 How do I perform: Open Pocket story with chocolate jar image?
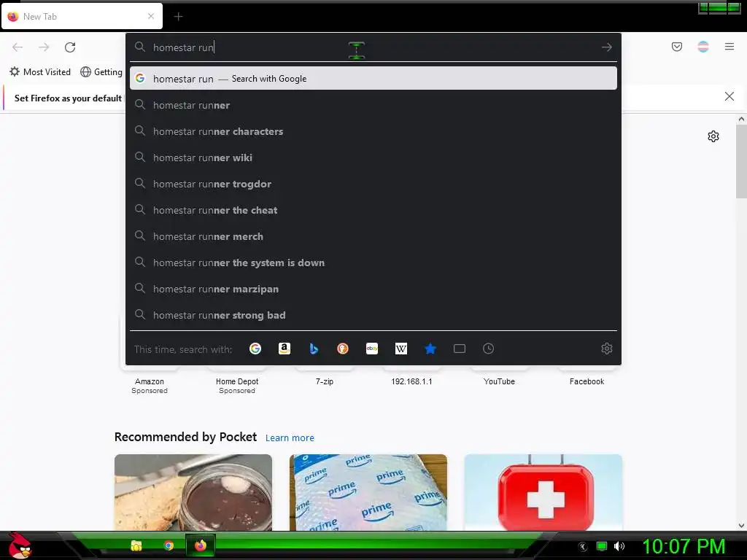(193, 492)
